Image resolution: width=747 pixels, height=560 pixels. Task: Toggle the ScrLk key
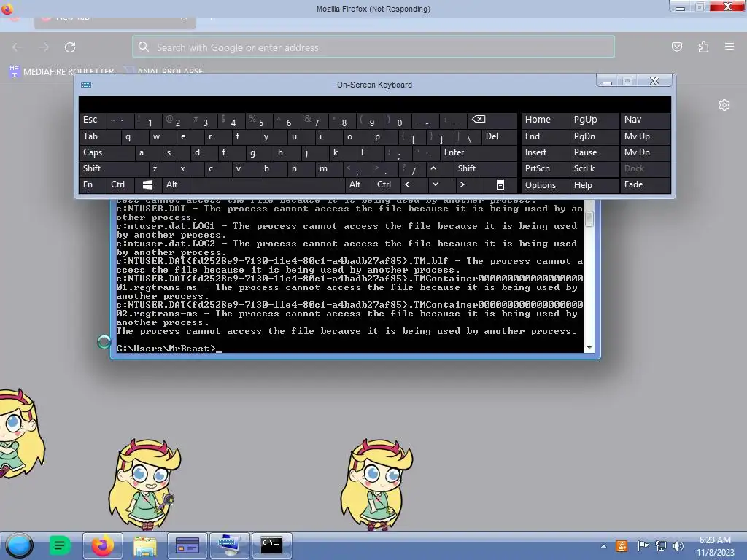click(x=594, y=168)
